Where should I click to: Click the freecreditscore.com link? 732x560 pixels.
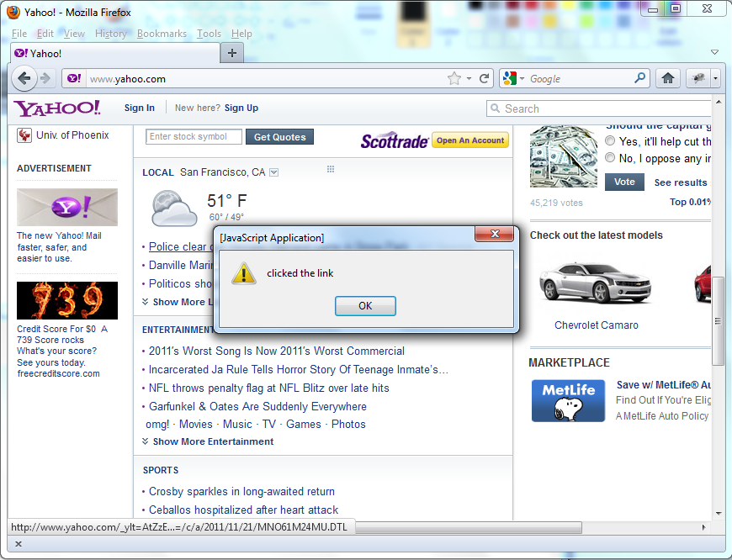(x=58, y=373)
